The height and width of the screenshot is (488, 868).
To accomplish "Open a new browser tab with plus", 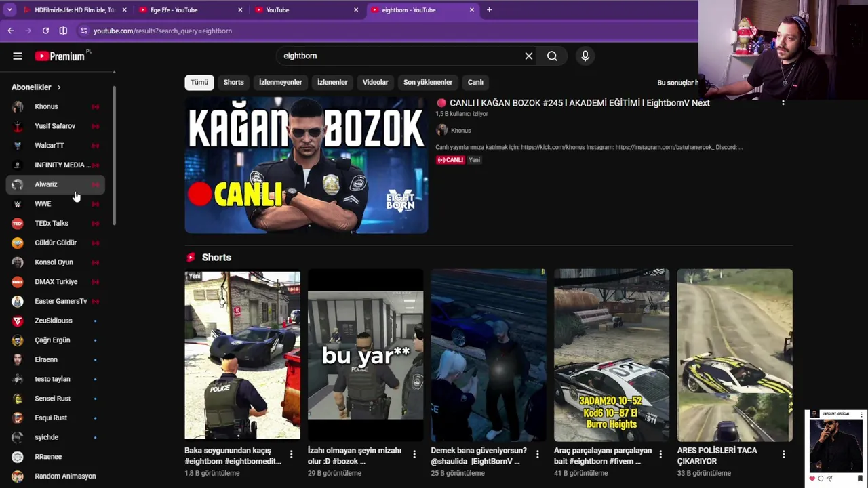I will (489, 10).
